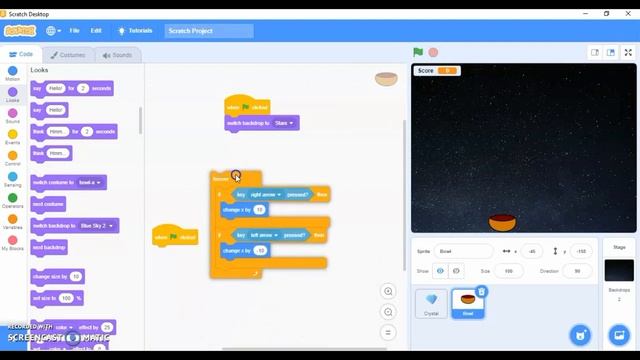Open Stars dropdown in switch backdrop block
The image size is (640, 360).
pyautogui.click(x=284, y=123)
